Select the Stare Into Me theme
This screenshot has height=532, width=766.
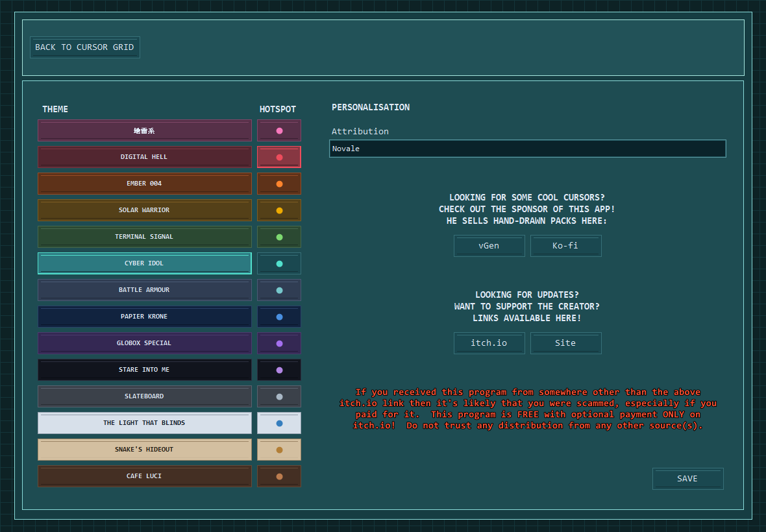point(145,370)
